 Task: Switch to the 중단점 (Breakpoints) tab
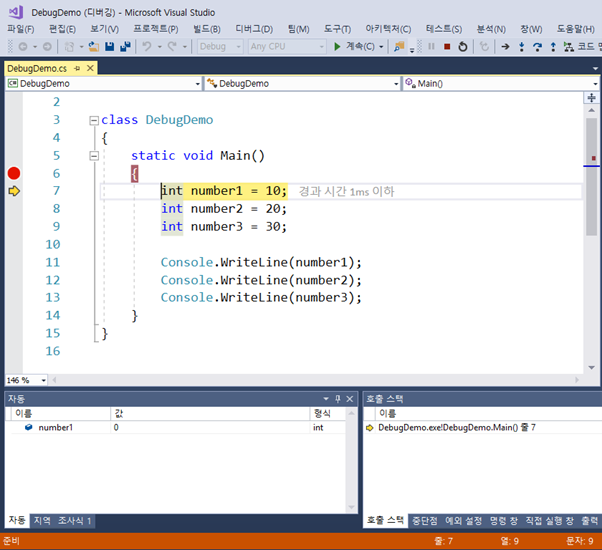[425, 520]
